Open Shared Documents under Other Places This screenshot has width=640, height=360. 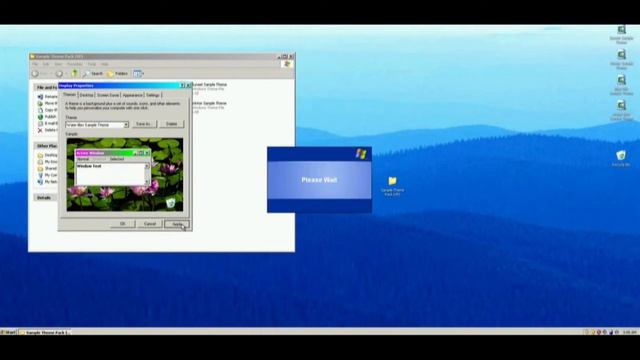point(47,168)
